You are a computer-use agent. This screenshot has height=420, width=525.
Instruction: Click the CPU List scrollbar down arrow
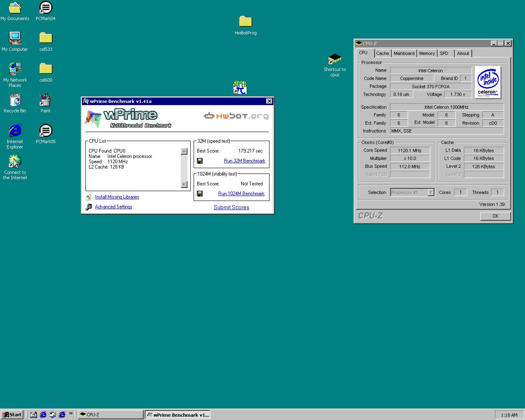184,185
